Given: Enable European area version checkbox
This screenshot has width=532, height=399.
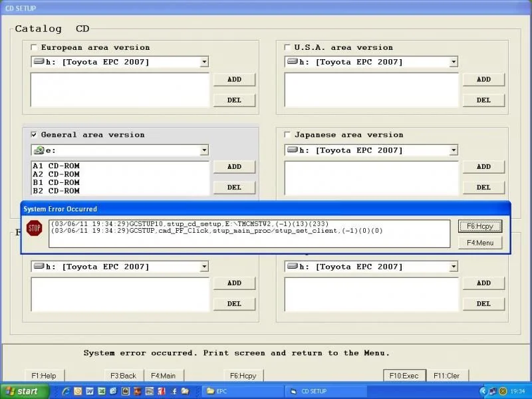Looking at the screenshot, I should coord(34,47).
